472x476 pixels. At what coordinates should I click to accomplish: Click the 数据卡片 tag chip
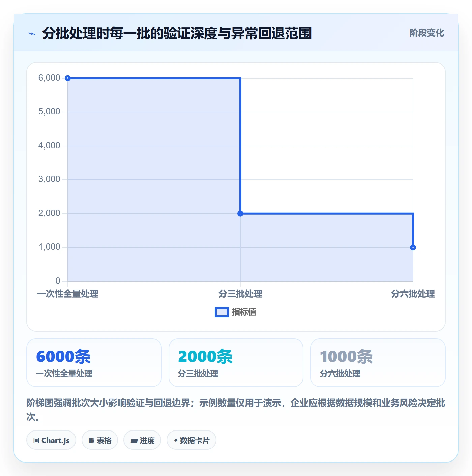(191, 440)
